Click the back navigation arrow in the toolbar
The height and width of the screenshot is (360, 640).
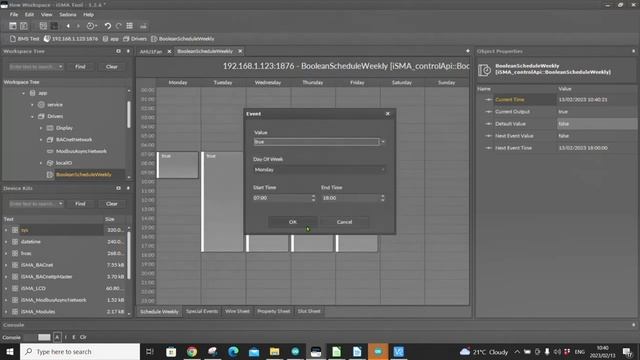pyautogui.click(x=68, y=26)
